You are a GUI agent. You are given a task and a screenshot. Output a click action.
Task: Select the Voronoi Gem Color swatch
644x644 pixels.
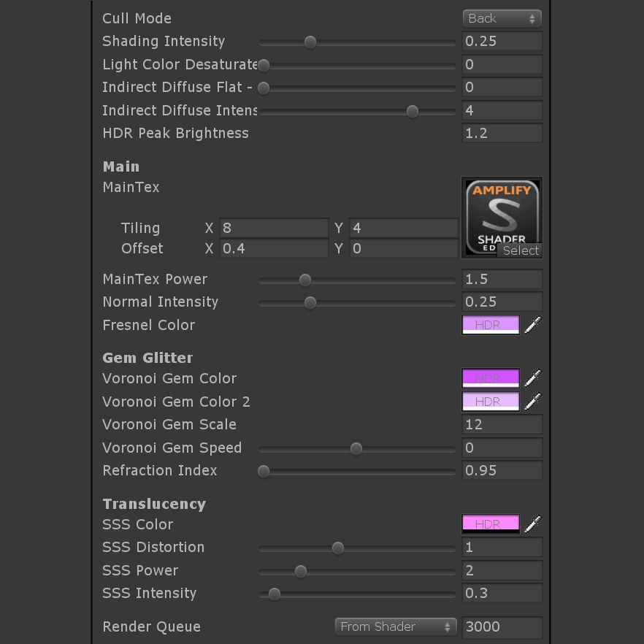tap(490, 377)
